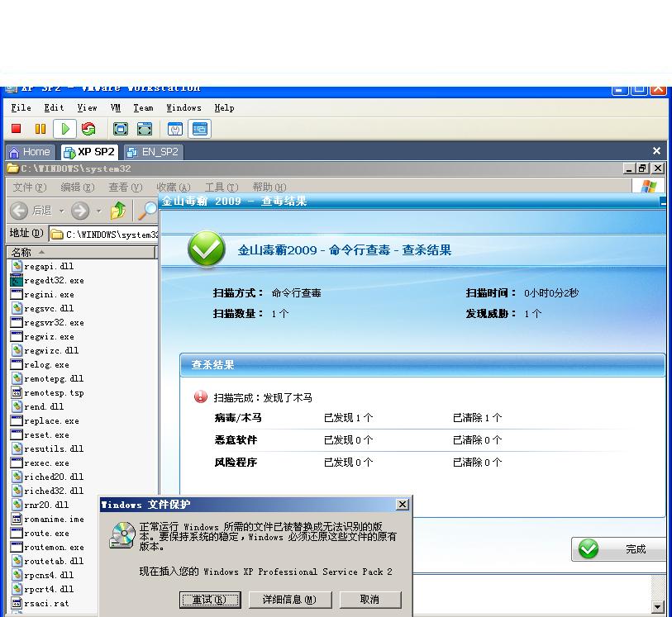The image size is (672, 617).
Task: Click the console view toolbar icon
Action: tap(200, 129)
